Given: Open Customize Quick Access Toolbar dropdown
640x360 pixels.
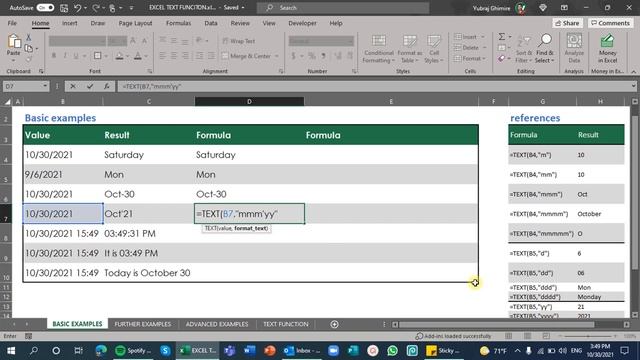Looking at the screenshot, I should point(131,8).
